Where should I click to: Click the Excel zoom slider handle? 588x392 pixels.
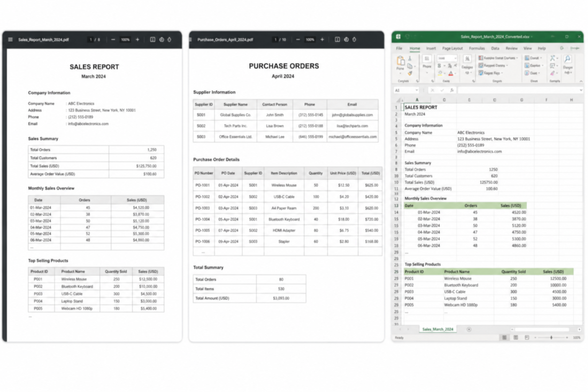coord(551,337)
